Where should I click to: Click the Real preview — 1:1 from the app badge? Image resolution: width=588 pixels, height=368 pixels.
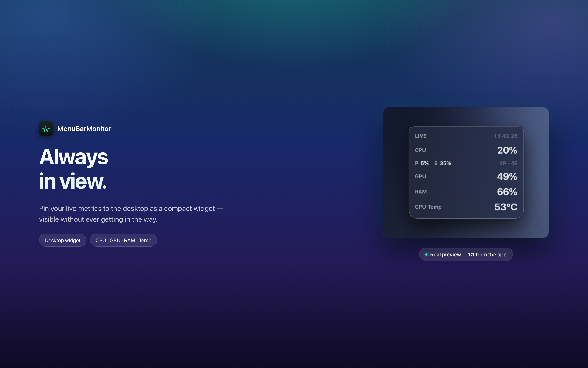click(x=466, y=254)
